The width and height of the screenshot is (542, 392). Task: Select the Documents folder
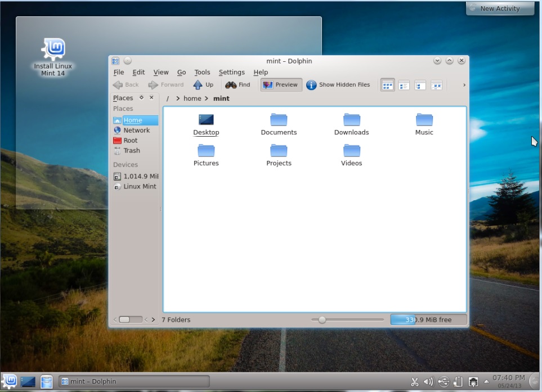tap(279, 124)
